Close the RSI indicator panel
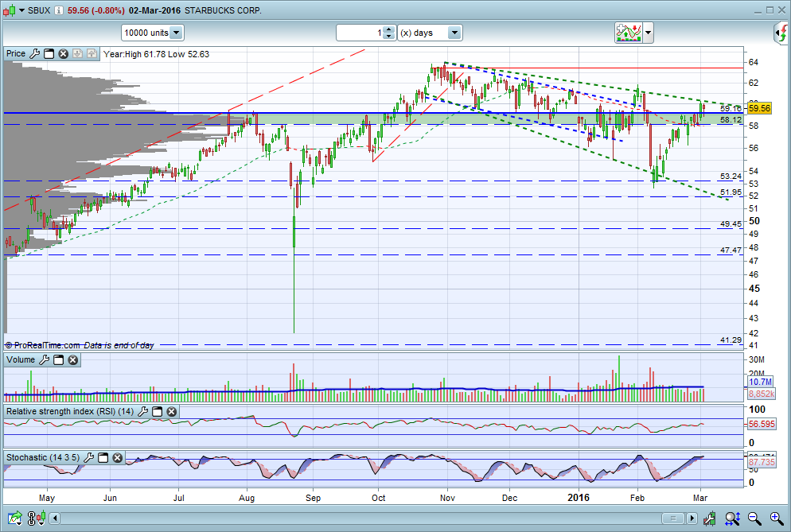The height and width of the screenshot is (532, 791). (x=172, y=411)
